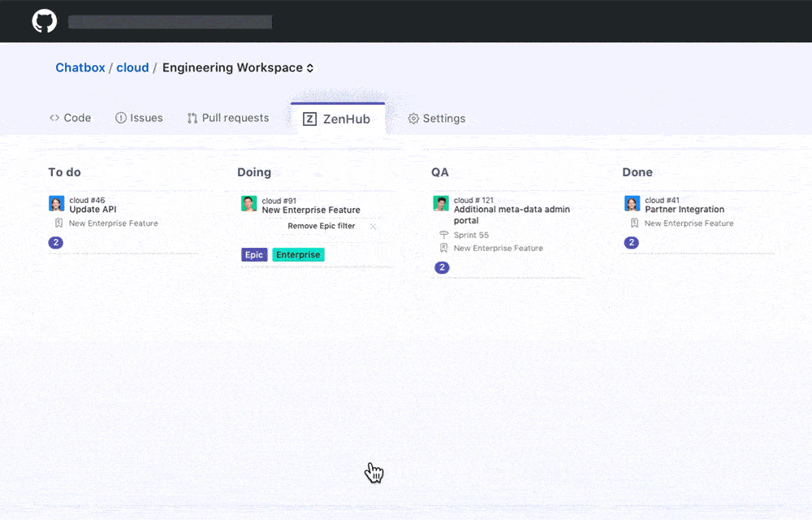
Task: Click the Done pipeline header
Action: (x=637, y=172)
